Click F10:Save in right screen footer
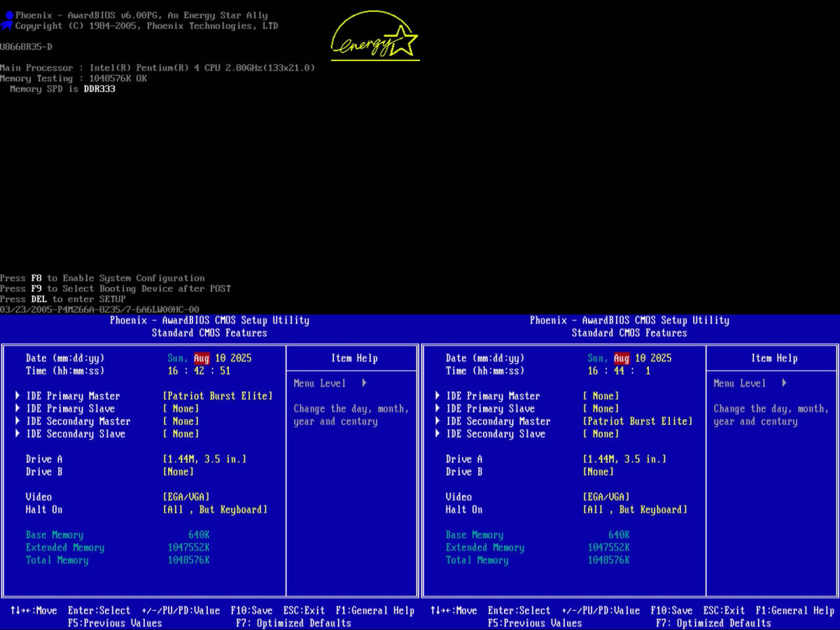Screen dimensions: 840x630 671,610
